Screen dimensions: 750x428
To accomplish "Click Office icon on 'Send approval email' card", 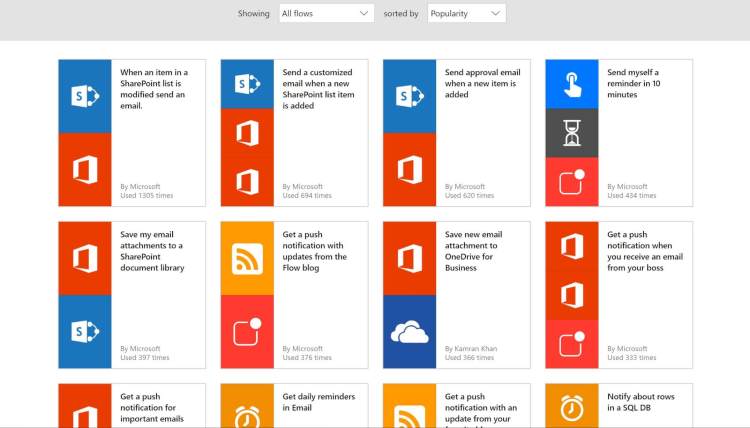I will [x=409, y=170].
